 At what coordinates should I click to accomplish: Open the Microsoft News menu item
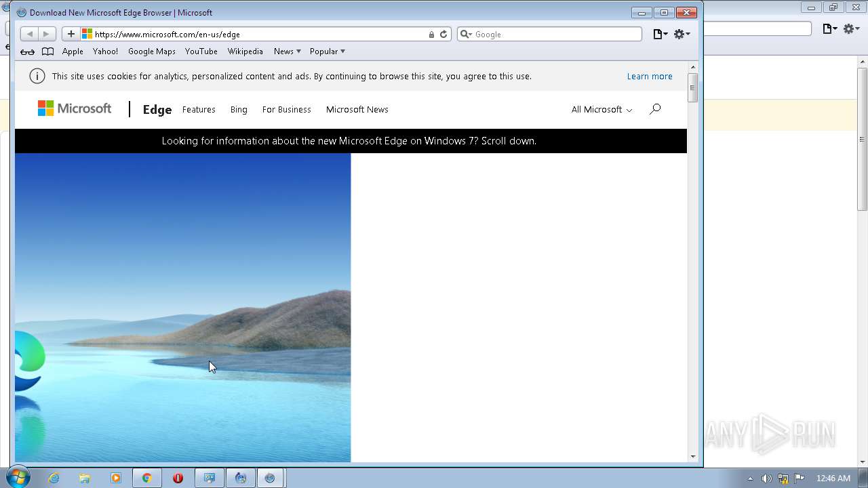(357, 109)
